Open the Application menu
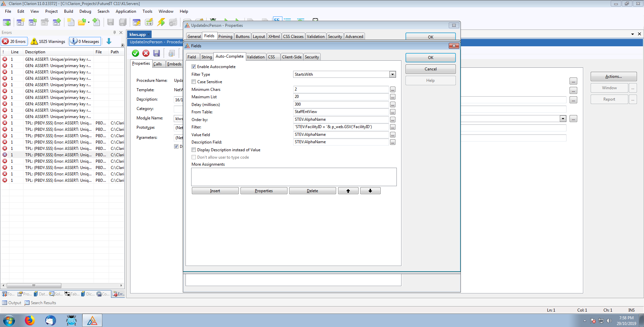This screenshot has width=644, height=327. click(126, 11)
